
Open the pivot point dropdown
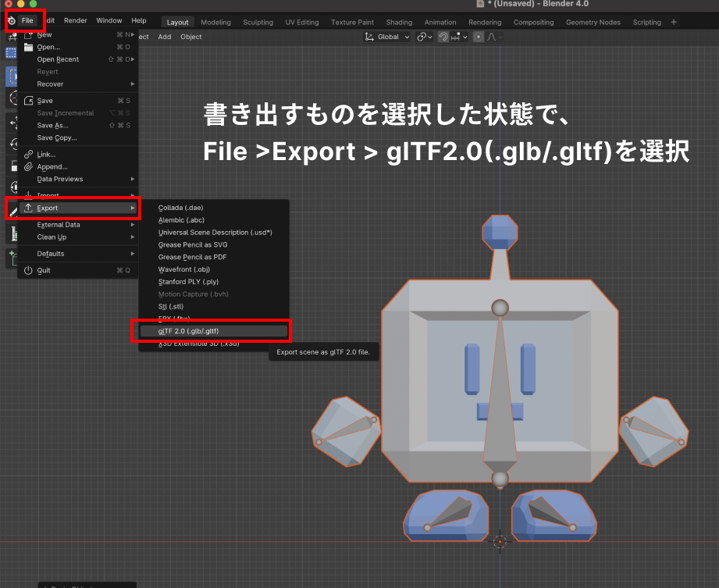[x=424, y=37]
